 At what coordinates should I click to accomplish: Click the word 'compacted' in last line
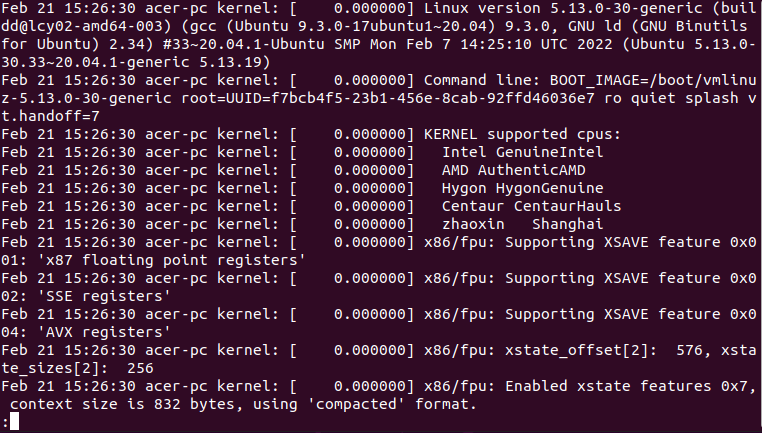pos(356,404)
